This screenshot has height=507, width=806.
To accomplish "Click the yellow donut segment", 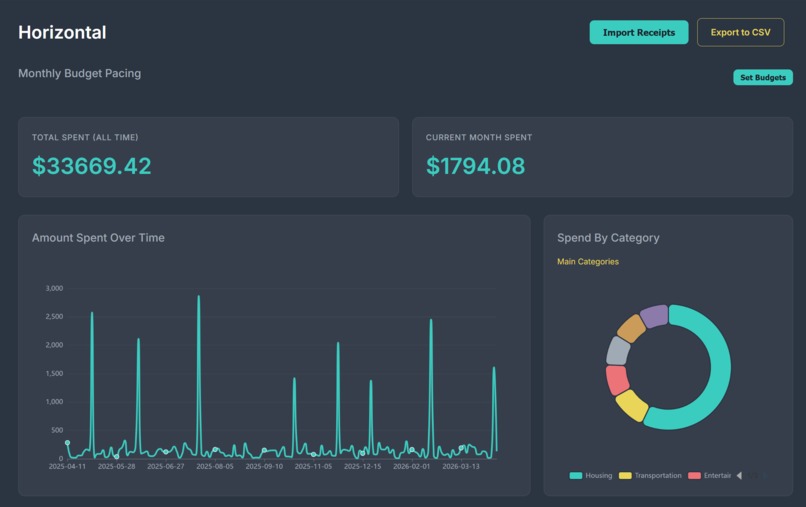I will pos(632,405).
